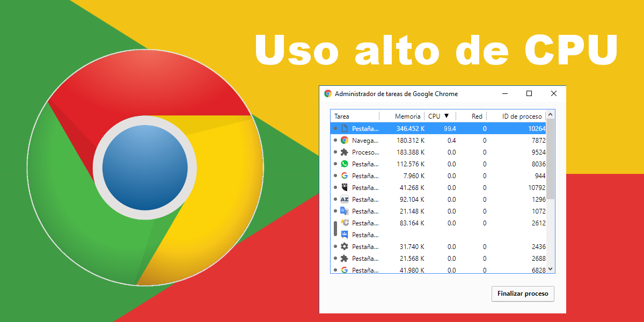Select the CPU value 0.4
Screen dimensions: 644x322
[451, 141]
